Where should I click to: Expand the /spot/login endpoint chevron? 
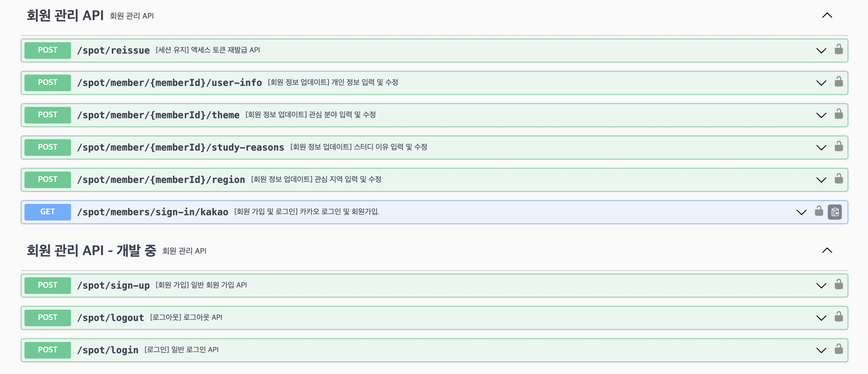(821, 350)
